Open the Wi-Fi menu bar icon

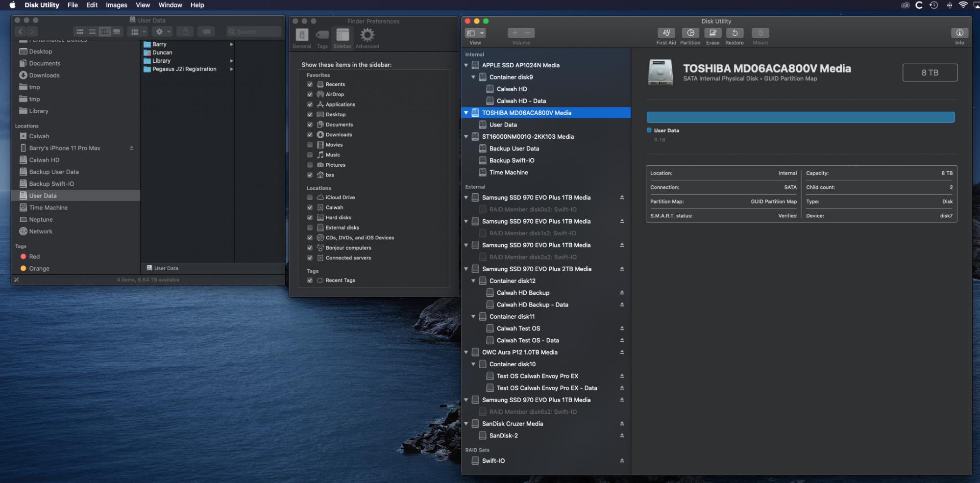coord(963,5)
